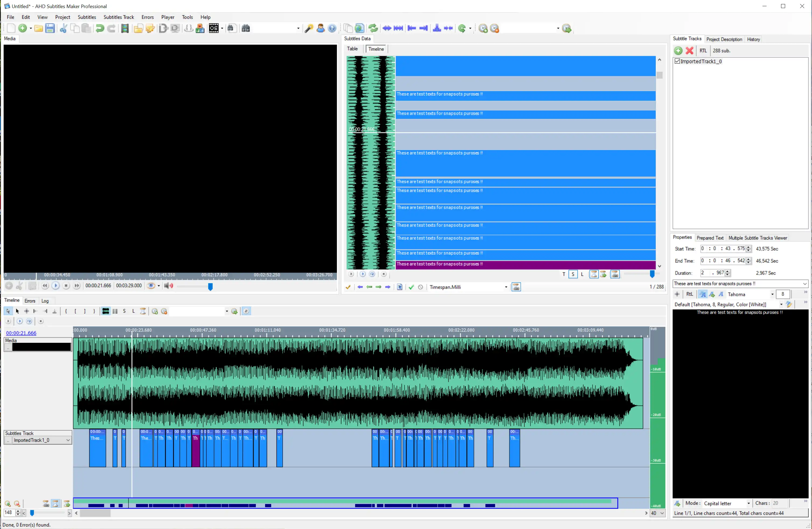
Task: Click the font size input field
Action: [783, 294]
